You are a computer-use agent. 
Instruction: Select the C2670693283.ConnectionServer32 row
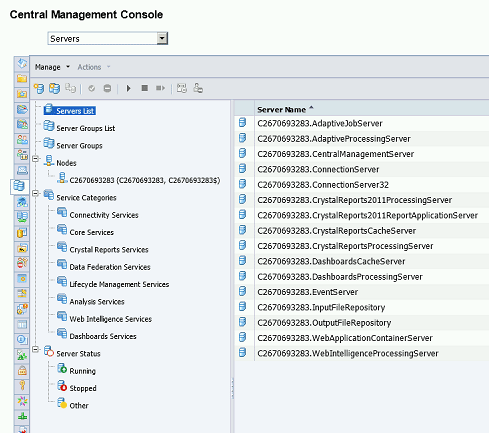[362, 185]
